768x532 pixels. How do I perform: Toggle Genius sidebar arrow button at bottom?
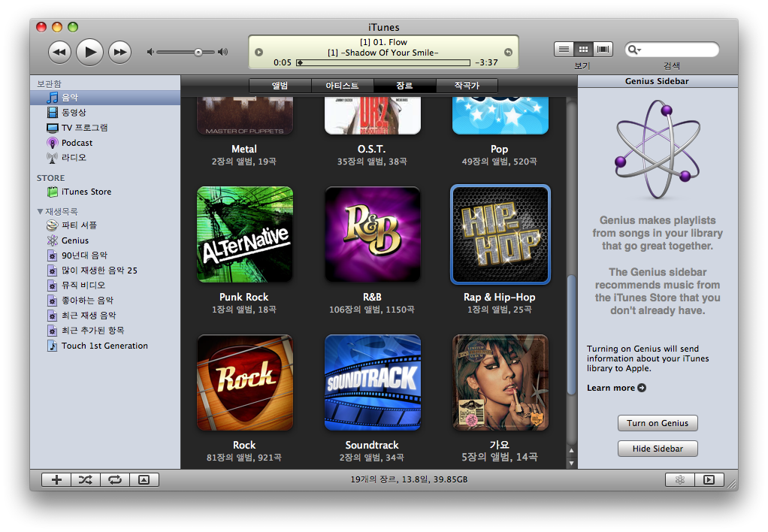pyautogui.click(x=709, y=480)
